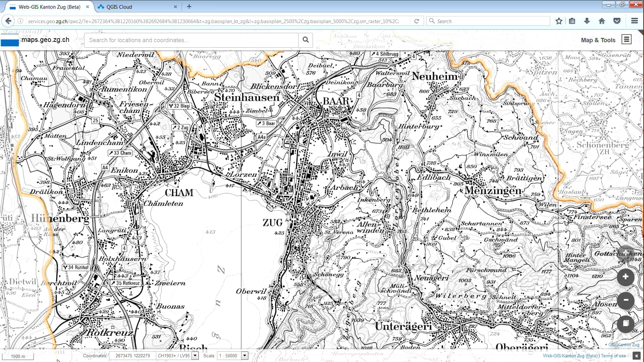Click the Pocket save icon

tap(617, 21)
